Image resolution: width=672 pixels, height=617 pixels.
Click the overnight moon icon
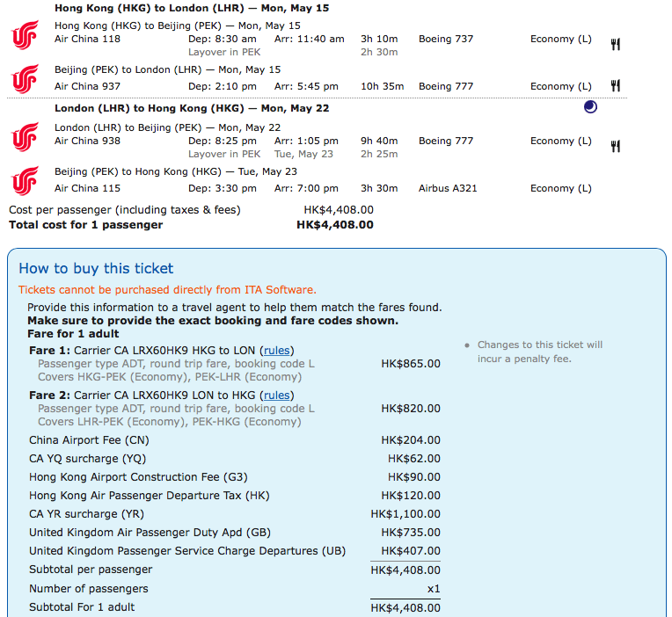(x=590, y=106)
